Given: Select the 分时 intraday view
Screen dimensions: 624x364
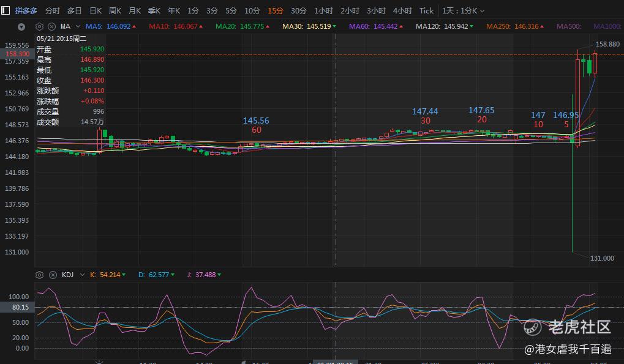Looking at the screenshot, I should 53,11.
